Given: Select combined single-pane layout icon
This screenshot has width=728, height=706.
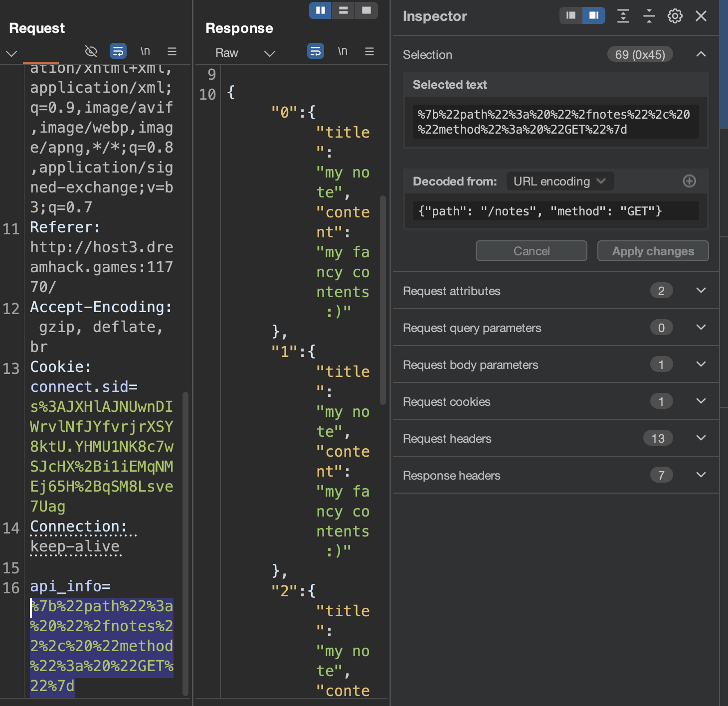Looking at the screenshot, I should point(366,10).
